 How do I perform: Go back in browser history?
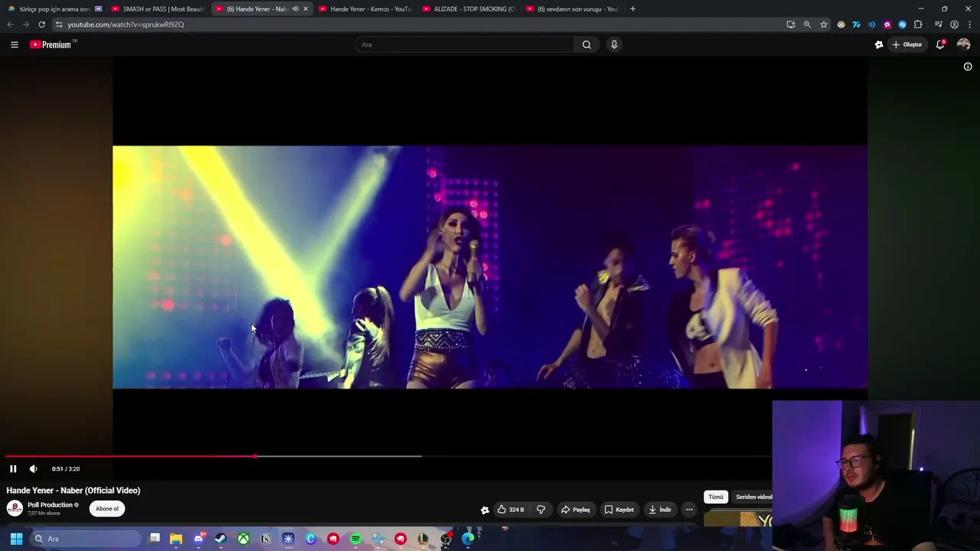(x=10, y=24)
